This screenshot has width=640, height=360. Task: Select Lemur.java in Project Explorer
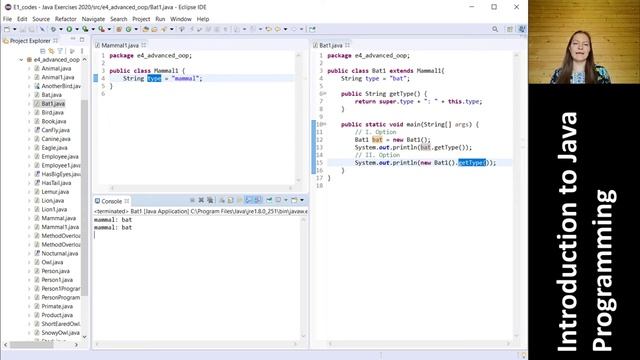(x=55, y=192)
